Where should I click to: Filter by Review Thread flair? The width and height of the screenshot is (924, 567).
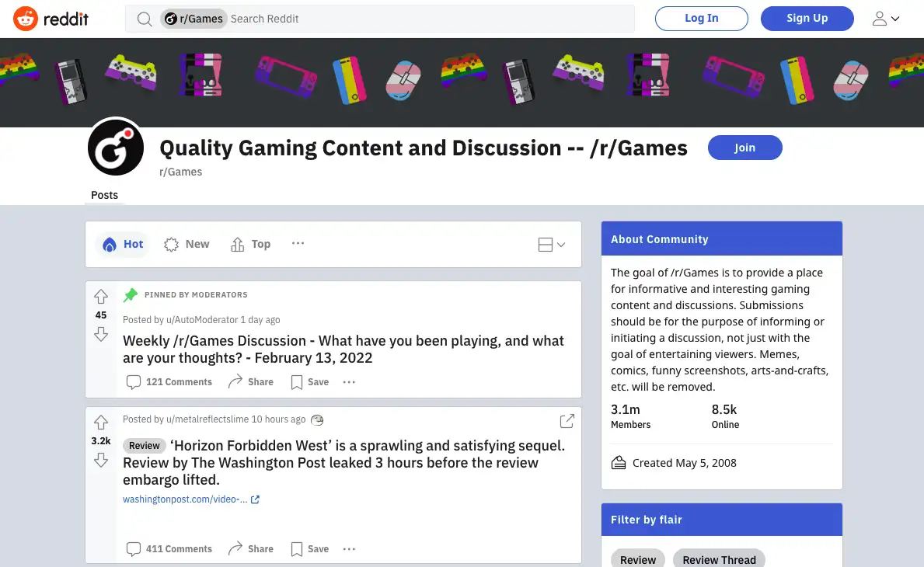click(719, 559)
